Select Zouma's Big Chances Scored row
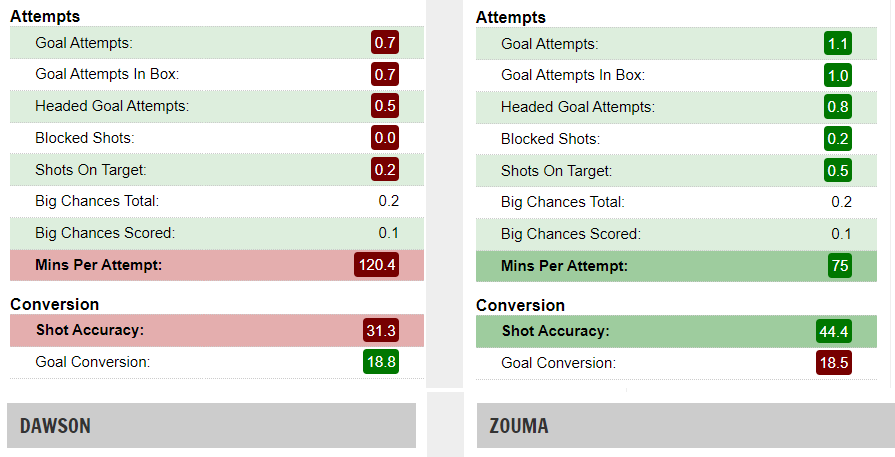This screenshot has height=457, width=895. [676, 234]
